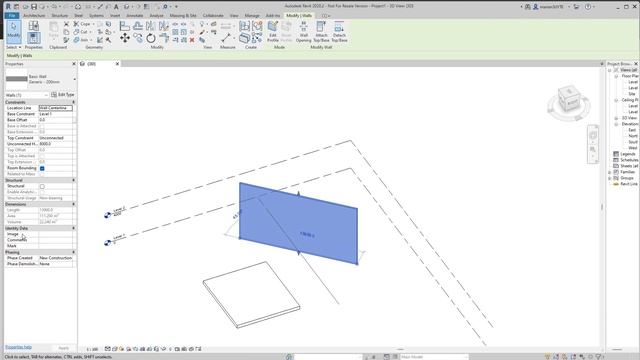Click the Rotate tool icon
Image resolution: width=640 pixels, height=360 pixels.
151,38
